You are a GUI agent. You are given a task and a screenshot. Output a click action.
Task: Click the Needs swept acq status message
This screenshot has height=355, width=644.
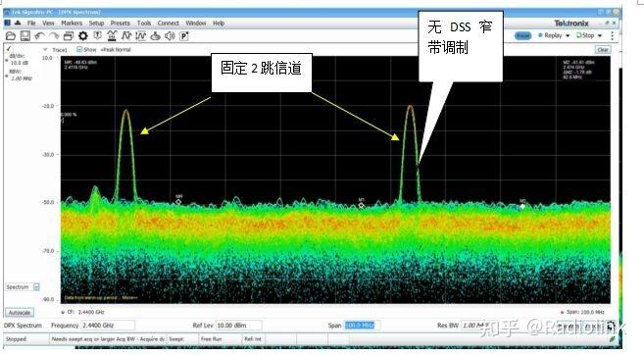pos(108,339)
